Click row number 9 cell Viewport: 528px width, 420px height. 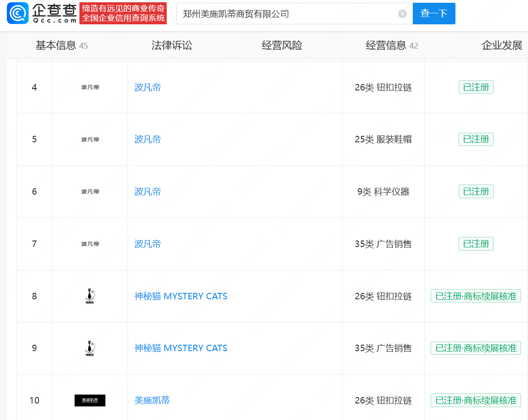(x=34, y=348)
